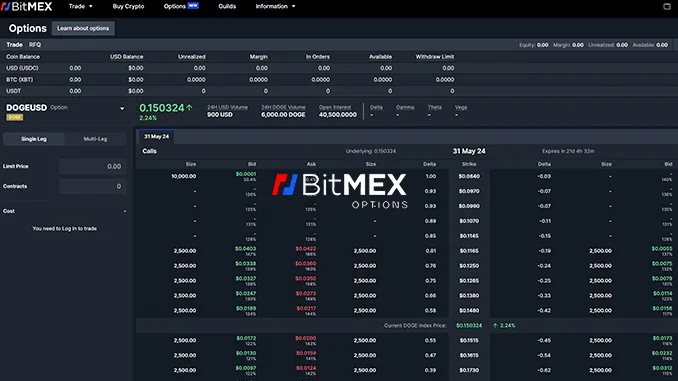Click put bid $0.0312 at strike $0.1730
This screenshot has height=381, width=678.
(662, 368)
